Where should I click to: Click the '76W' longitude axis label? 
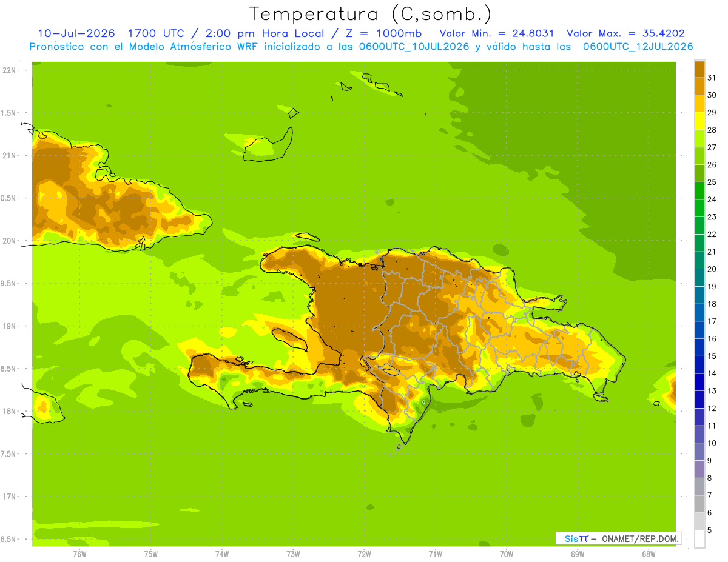pyautogui.click(x=79, y=554)
